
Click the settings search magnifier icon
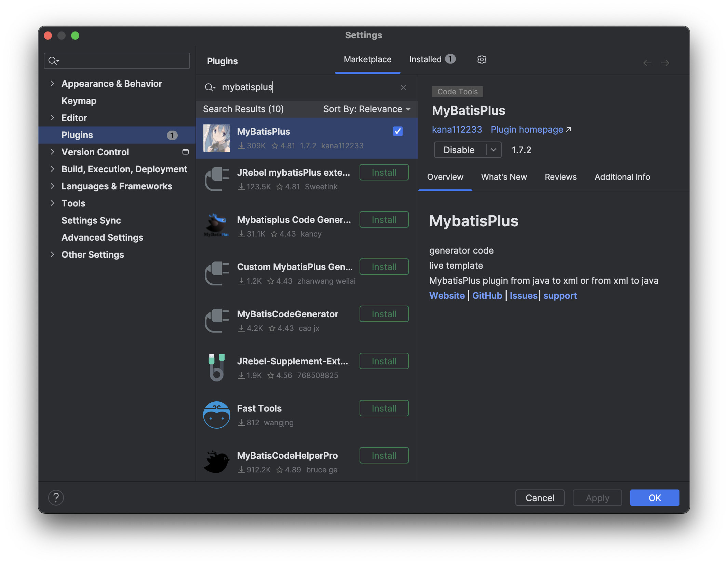[x=54, y=61]
